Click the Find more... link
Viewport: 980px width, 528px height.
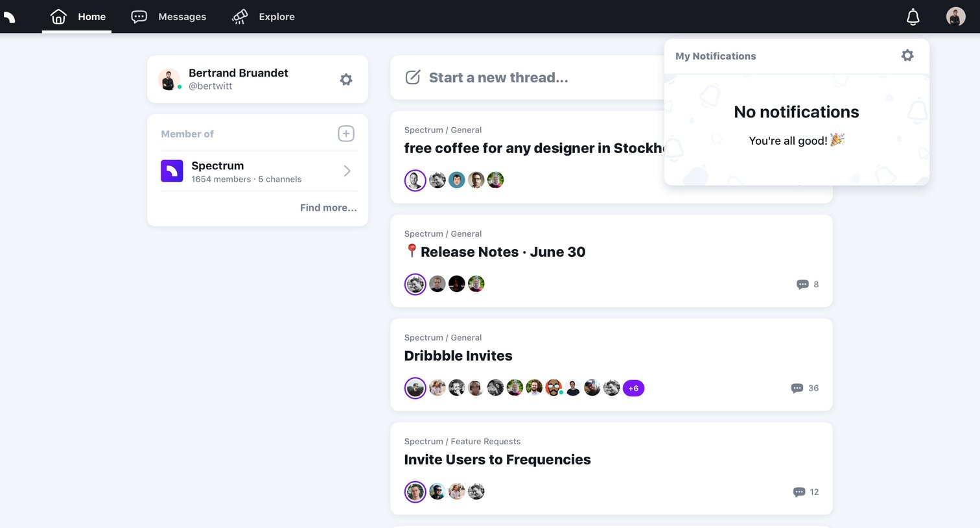pyautogui.click(x=329, y=208)
